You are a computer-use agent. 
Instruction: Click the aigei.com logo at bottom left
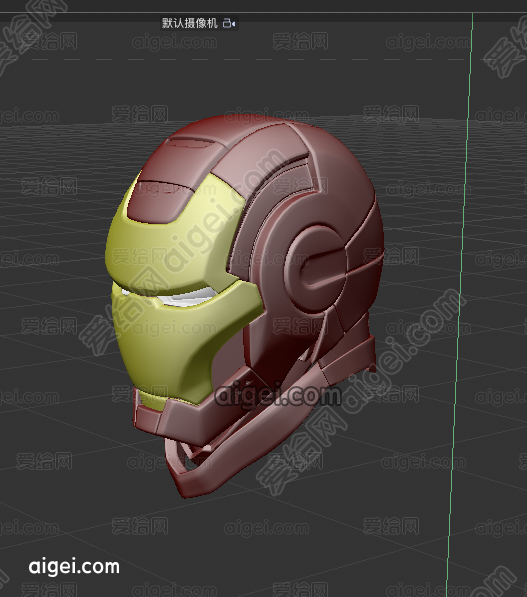(74, 567)
